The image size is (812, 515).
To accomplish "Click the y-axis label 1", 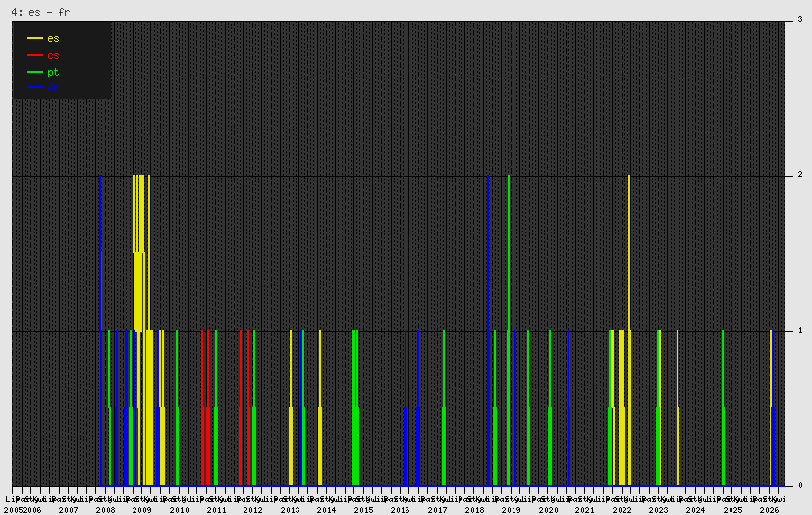I will click(x=800, y=330).
